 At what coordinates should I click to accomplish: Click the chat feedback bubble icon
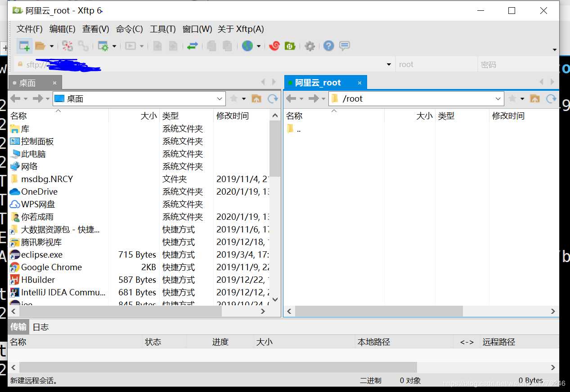click(x=345, y=45)
